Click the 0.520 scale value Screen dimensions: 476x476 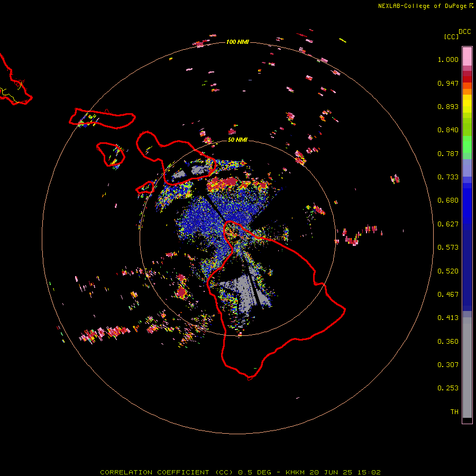[448, 271]
